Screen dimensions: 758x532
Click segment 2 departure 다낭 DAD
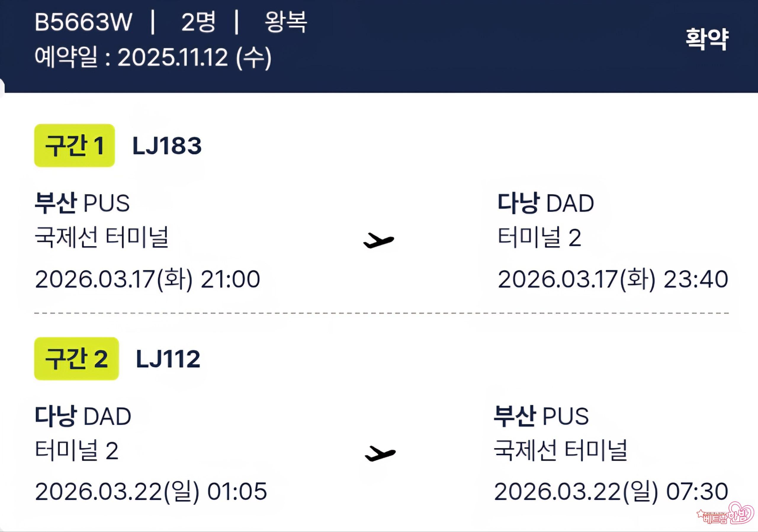(83, 416)
